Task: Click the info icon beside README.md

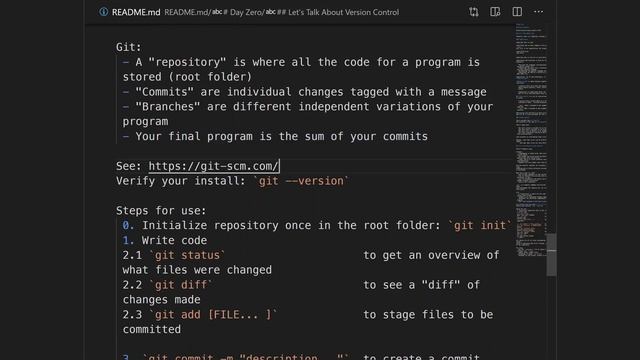Action: pyautogui.click(x=104, y=12)
